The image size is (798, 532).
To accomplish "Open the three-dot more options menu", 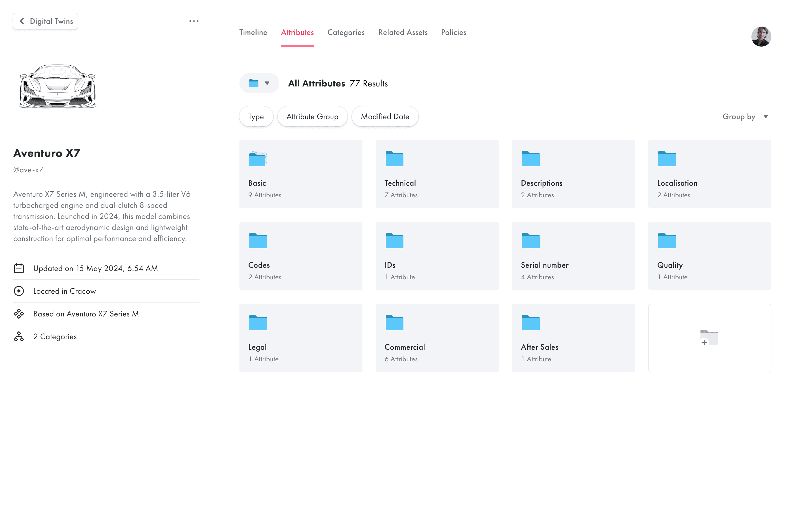I will point(194,21).
